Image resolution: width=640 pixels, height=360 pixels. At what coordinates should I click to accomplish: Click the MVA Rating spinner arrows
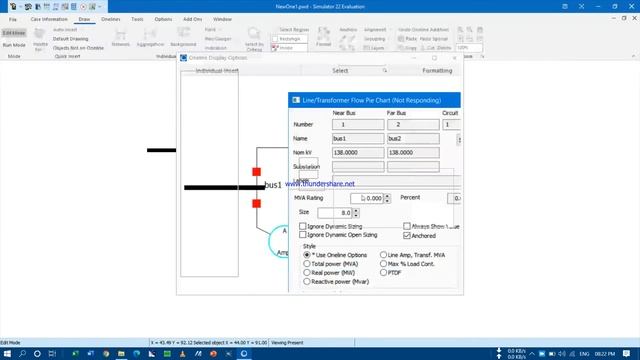(387, 198)
